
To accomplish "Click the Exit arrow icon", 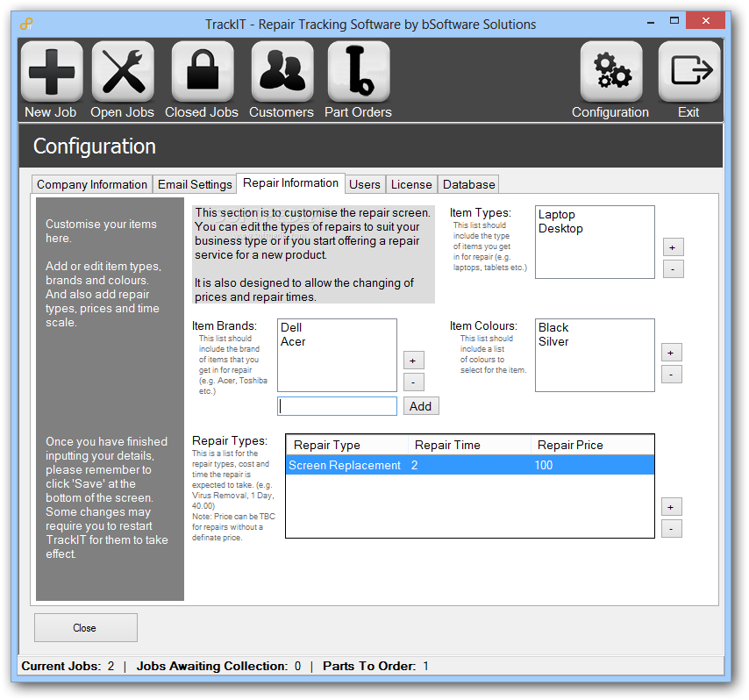I will coord(689,72).
